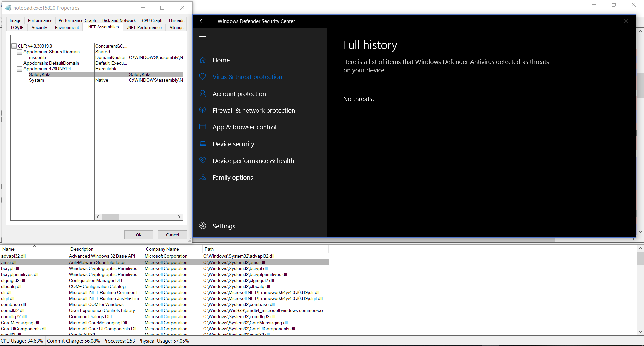Select the System assembly row

coord(106,80)
